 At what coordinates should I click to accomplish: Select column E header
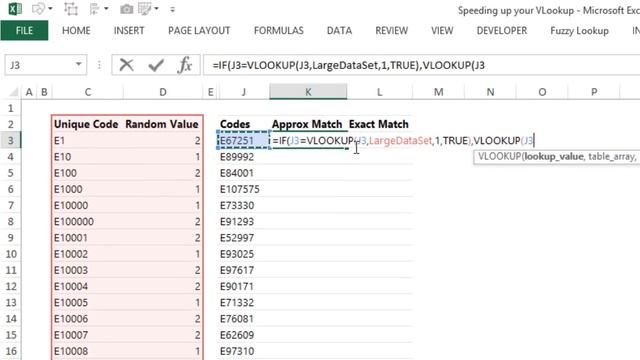211,92
